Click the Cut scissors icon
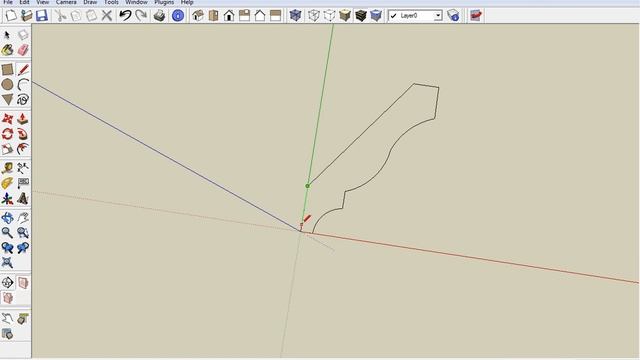 click(60, 16)
